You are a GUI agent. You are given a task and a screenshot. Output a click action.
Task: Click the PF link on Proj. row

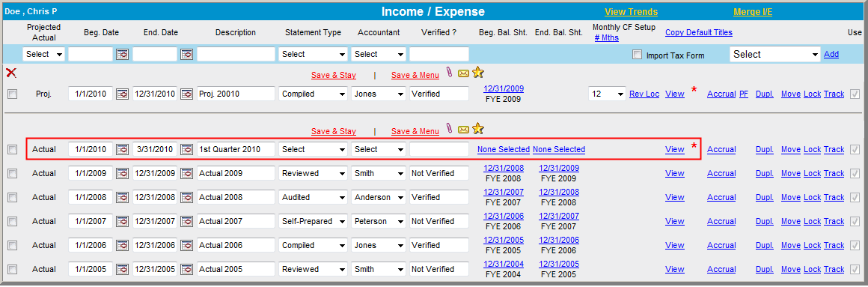744,94
